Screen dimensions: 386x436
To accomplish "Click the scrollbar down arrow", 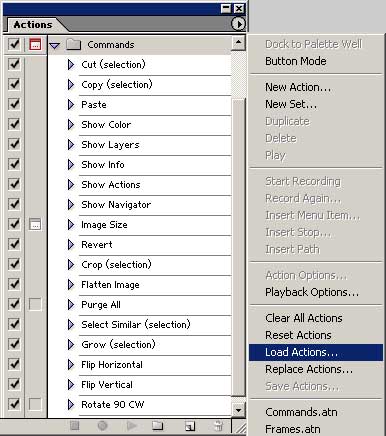I will pos(238,410).
